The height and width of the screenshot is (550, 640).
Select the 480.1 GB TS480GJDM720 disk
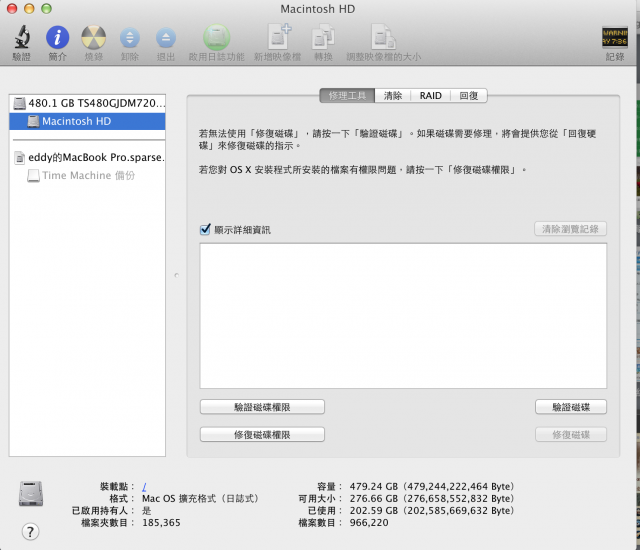[87, 103]
